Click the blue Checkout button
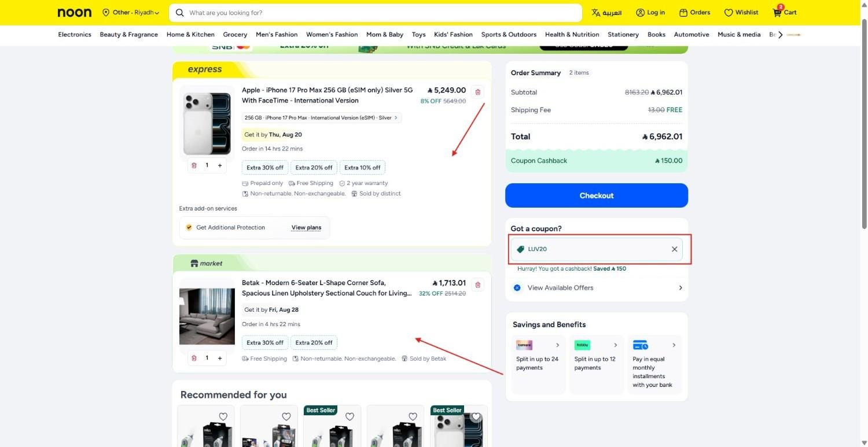Viewport: 868px width, 447px height. (x=597, y=195)
